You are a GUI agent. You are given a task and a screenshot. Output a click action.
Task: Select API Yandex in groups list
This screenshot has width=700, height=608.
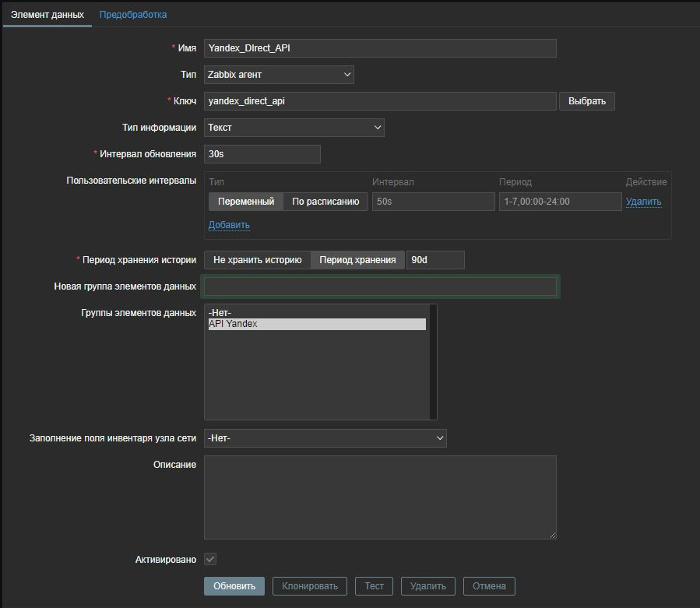316,324
